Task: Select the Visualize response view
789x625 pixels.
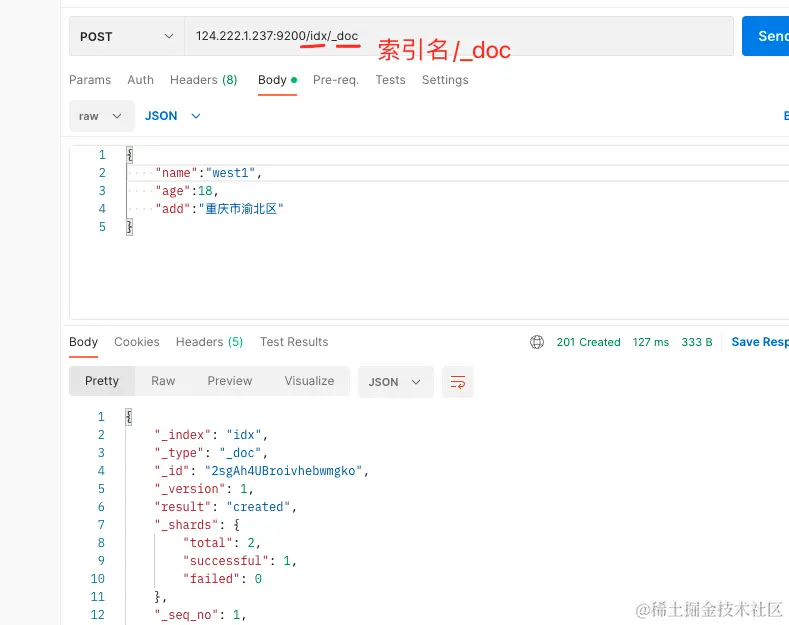Action: pyautogui.click(x=309, y=381)
